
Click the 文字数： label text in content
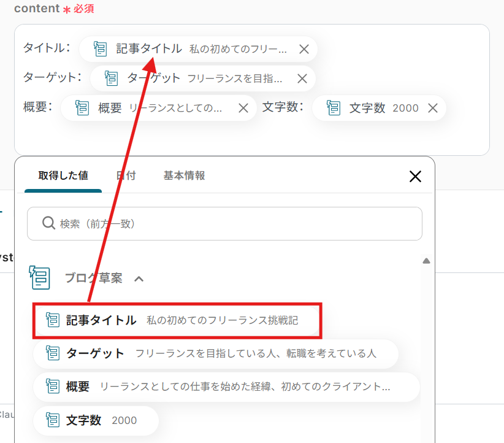click(x=283, y=107)
